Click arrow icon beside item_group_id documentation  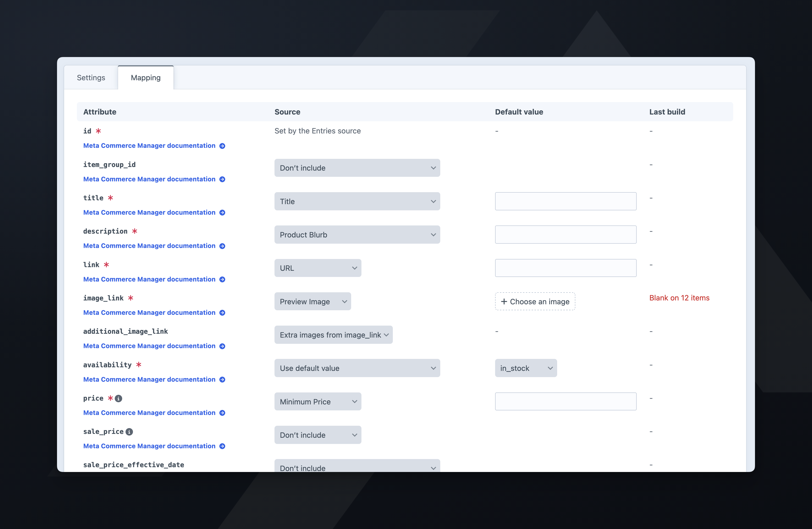coord(222,179)
